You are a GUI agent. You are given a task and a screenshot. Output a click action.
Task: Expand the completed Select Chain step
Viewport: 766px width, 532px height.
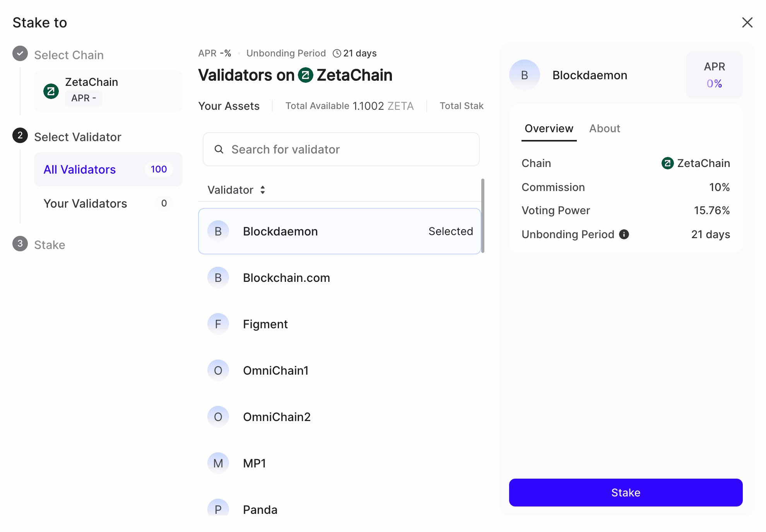(x=69, y=55)
